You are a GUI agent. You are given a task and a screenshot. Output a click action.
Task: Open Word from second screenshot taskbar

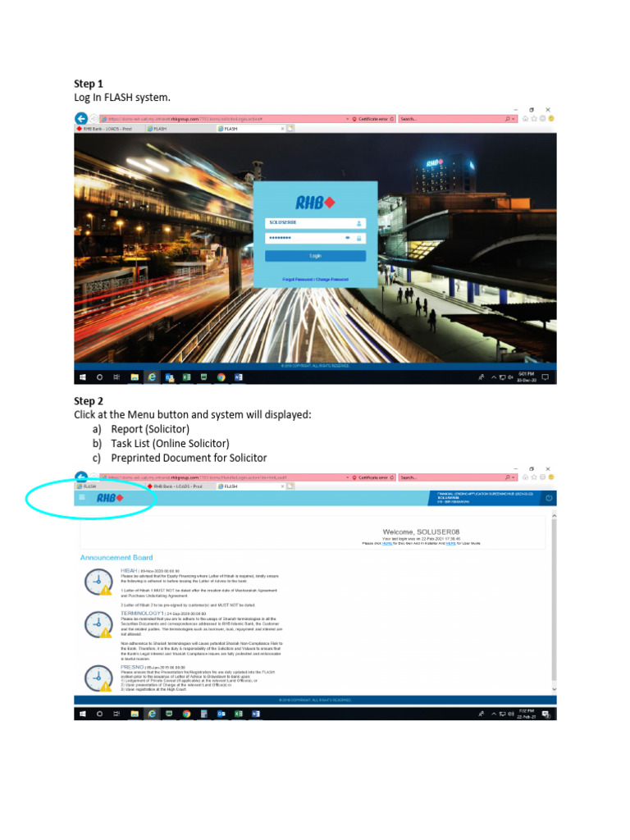coord(256,714)
